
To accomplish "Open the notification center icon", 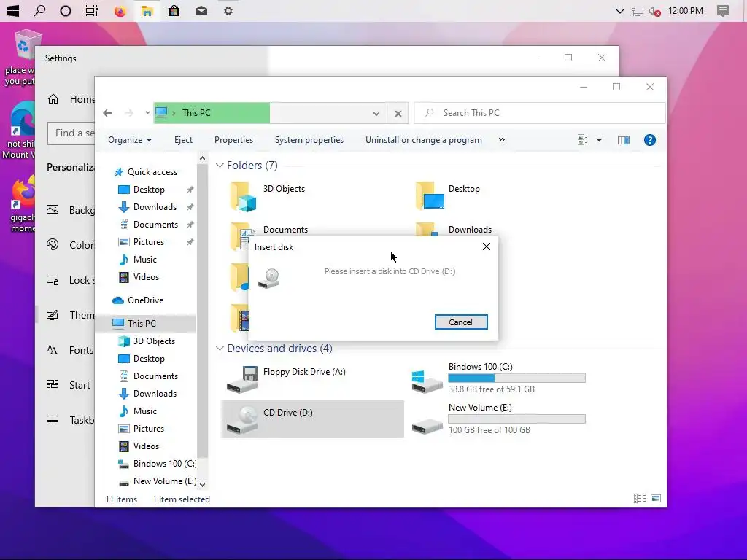I will coord(723,10).
